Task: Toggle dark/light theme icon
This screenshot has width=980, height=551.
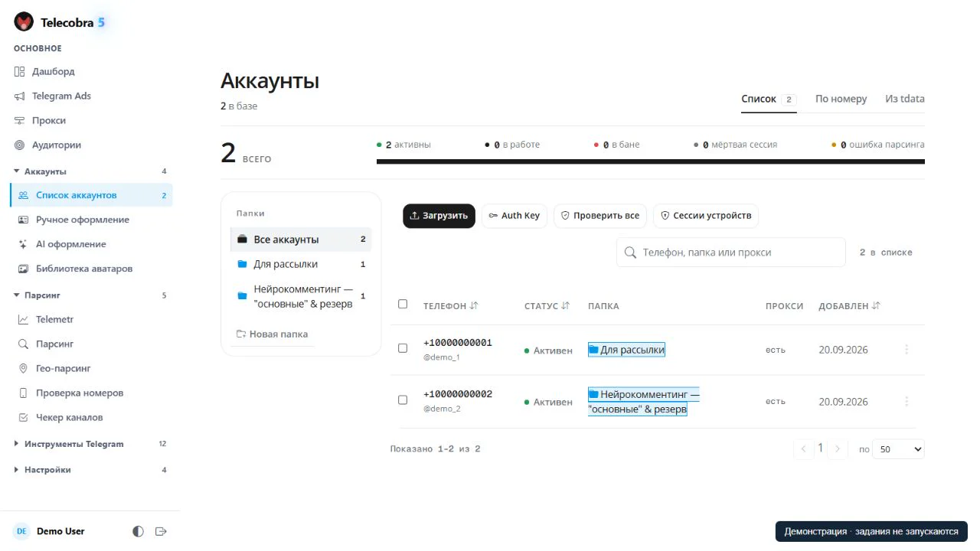Action: coord(138,531)
